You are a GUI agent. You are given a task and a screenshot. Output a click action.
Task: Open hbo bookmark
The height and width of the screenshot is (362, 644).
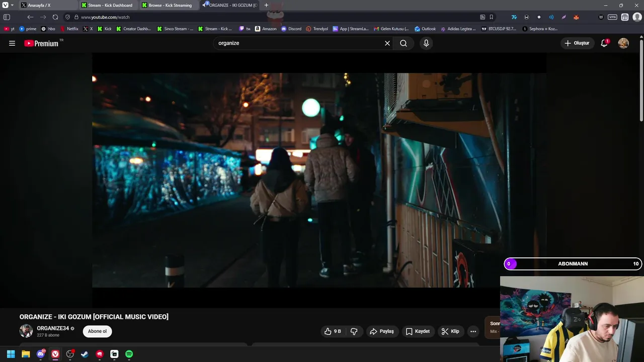pos(48,29)
